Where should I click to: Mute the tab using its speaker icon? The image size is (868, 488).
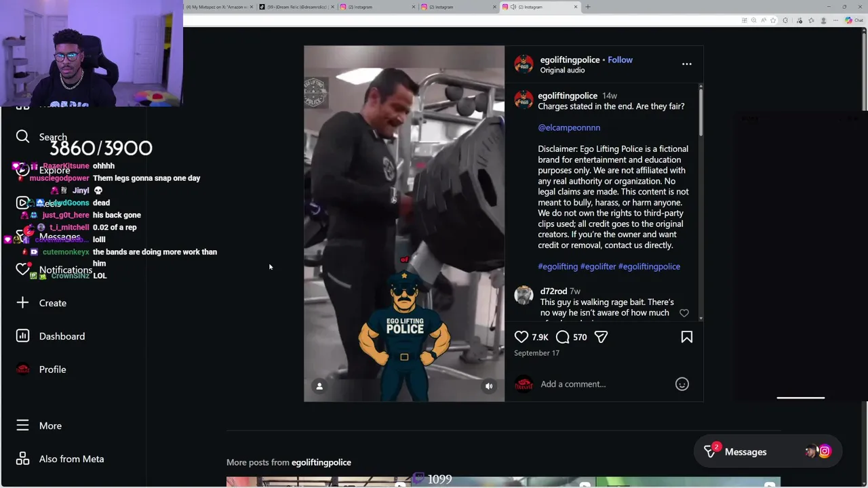[513, 7]
